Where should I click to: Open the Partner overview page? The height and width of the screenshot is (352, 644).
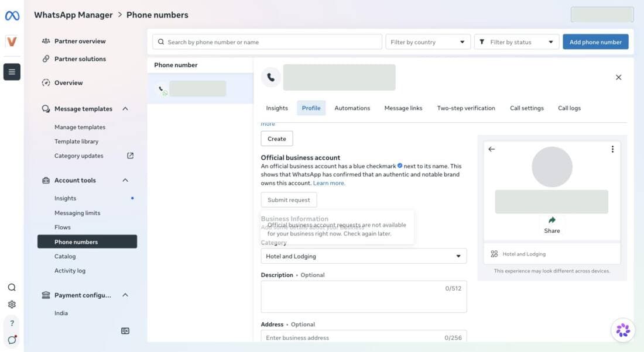[80, 41]
